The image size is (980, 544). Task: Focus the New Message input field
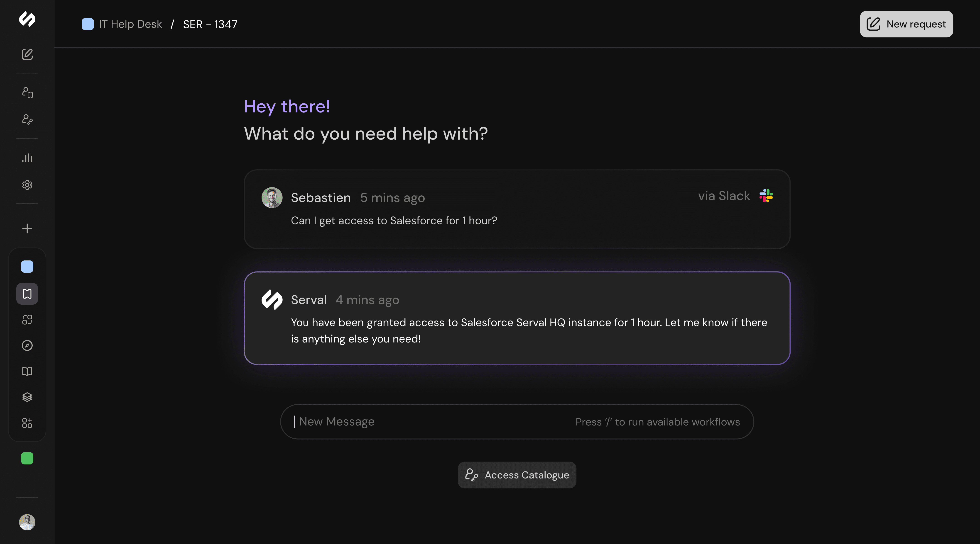517,422
